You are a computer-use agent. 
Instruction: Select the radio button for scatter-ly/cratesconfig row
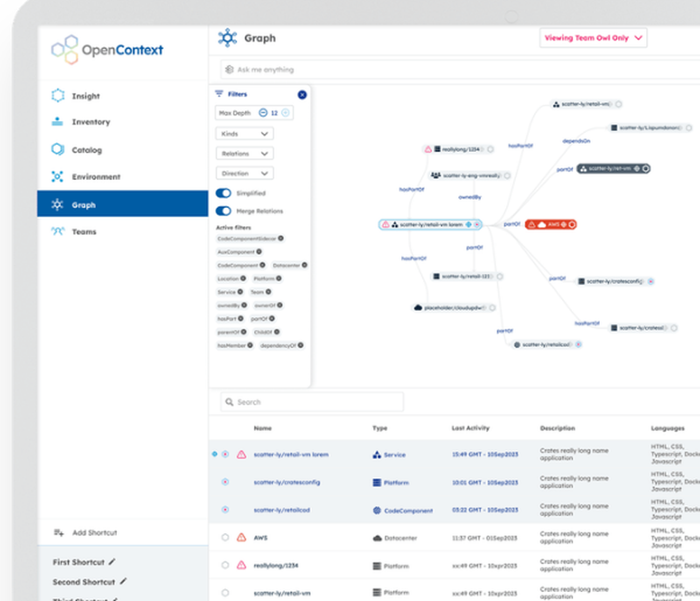225,482
